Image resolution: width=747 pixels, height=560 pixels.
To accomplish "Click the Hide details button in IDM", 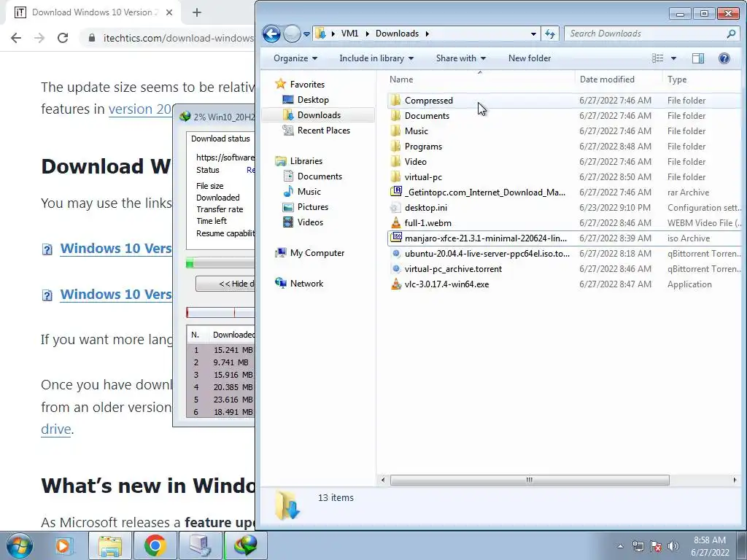I will tap(226, 284).
